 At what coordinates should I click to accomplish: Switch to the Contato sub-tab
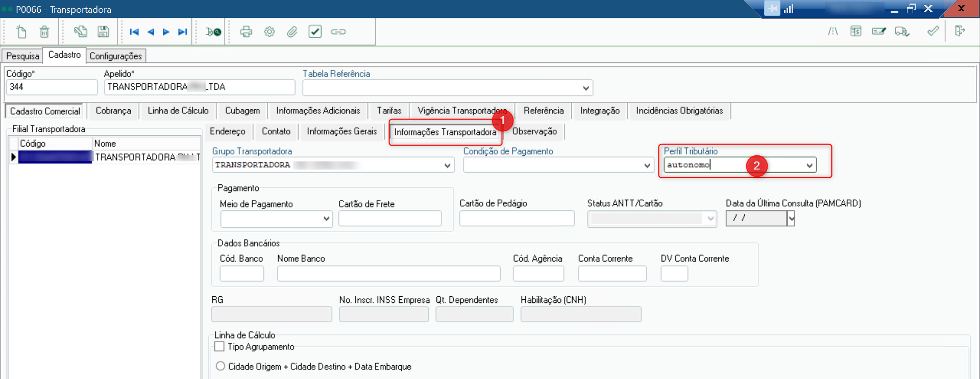(276, 131)
